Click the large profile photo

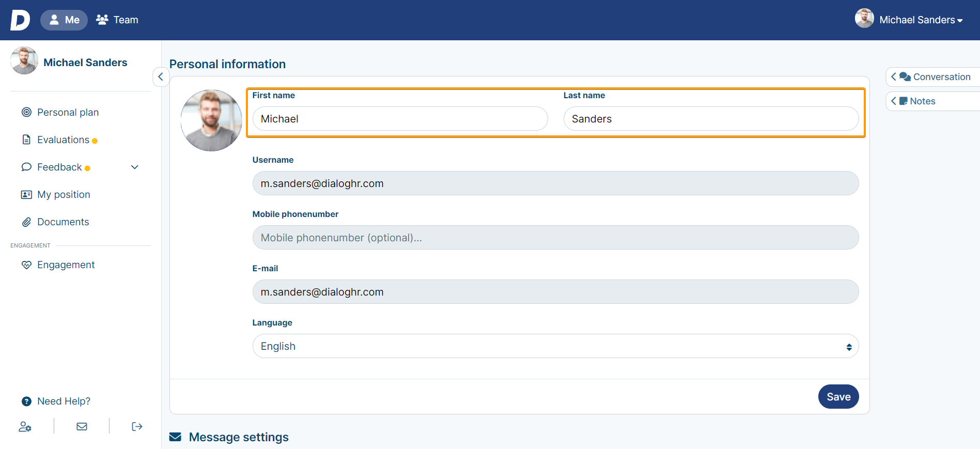(211, 120)
